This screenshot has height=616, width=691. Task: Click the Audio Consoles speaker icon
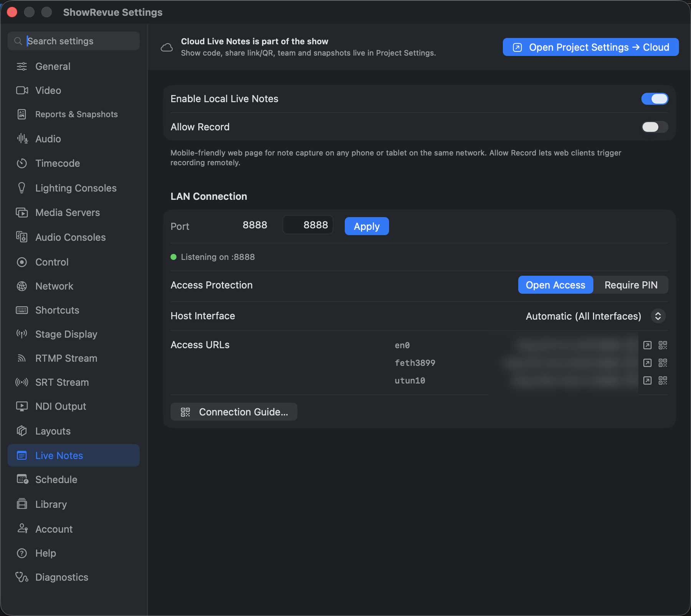coord(22,237)
